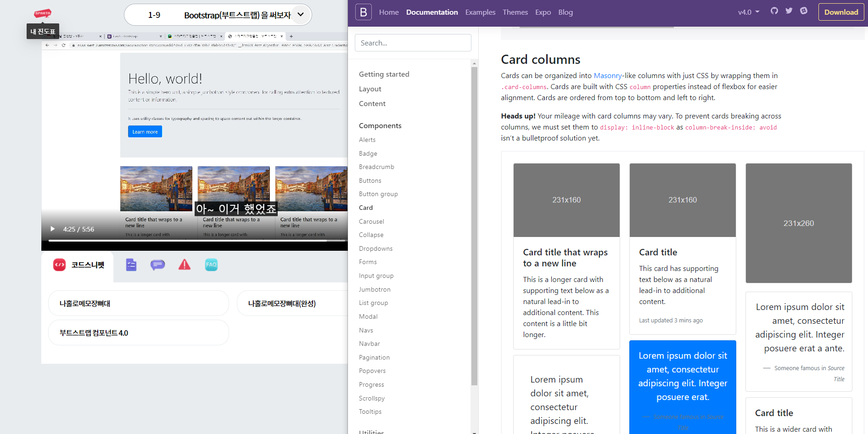Collapse Components section in sidebar
The image size is (868, 434).
[380, 126]
